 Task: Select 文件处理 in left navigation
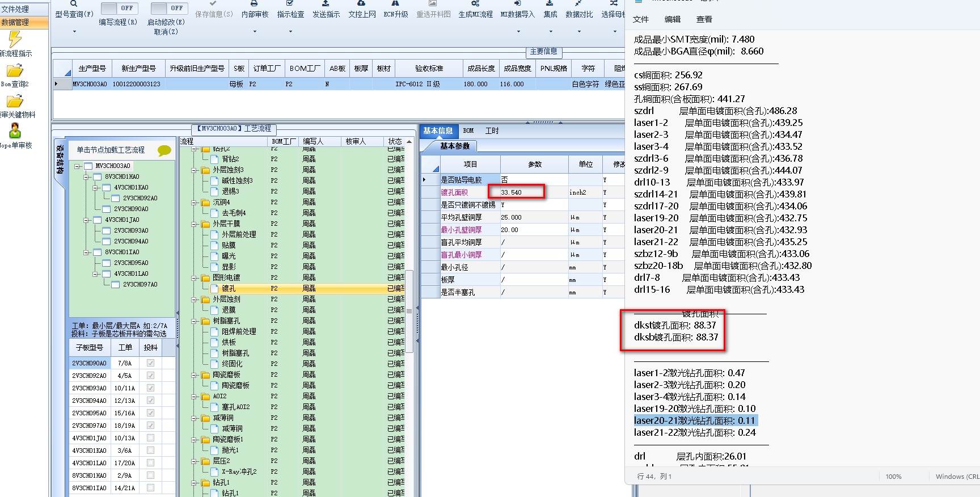[x=24, y=9]
